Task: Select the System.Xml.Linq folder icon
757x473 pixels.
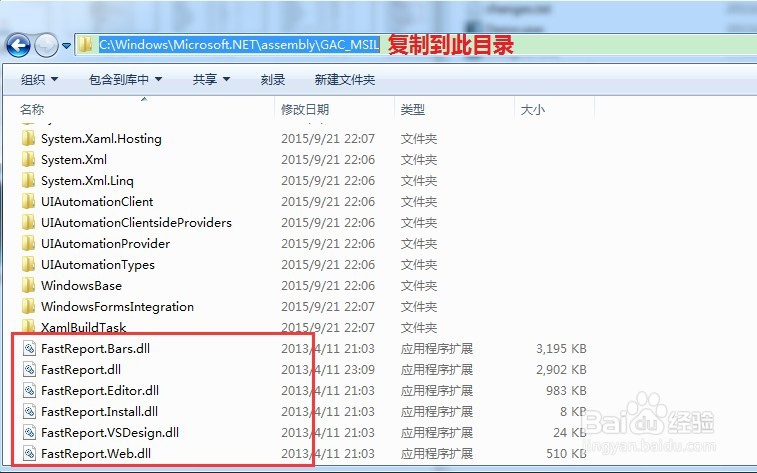Action: tap(28, 181)
